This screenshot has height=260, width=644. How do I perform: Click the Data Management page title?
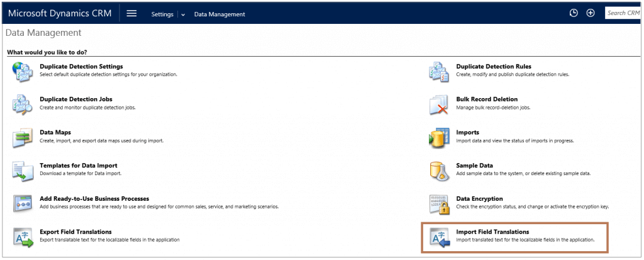pyautogui.click(x=43, y=33)
